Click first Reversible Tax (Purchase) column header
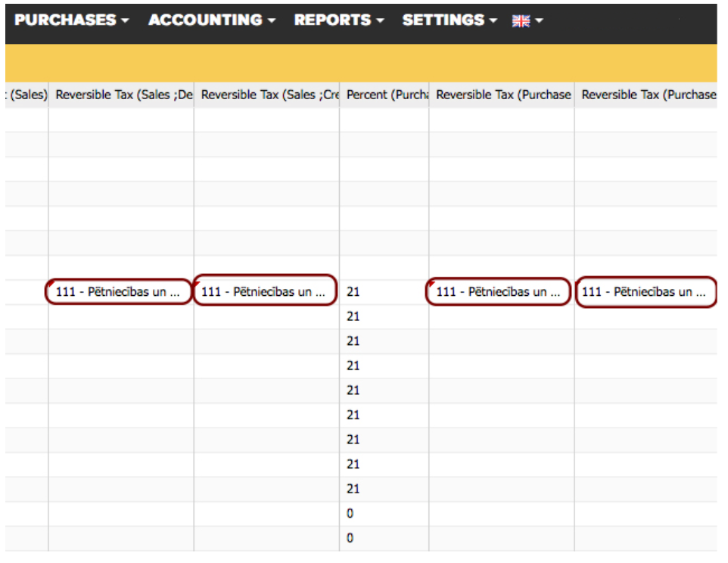The height and width of the screenshot is (563, 728). pyautogui.click(x=501, y=95)
